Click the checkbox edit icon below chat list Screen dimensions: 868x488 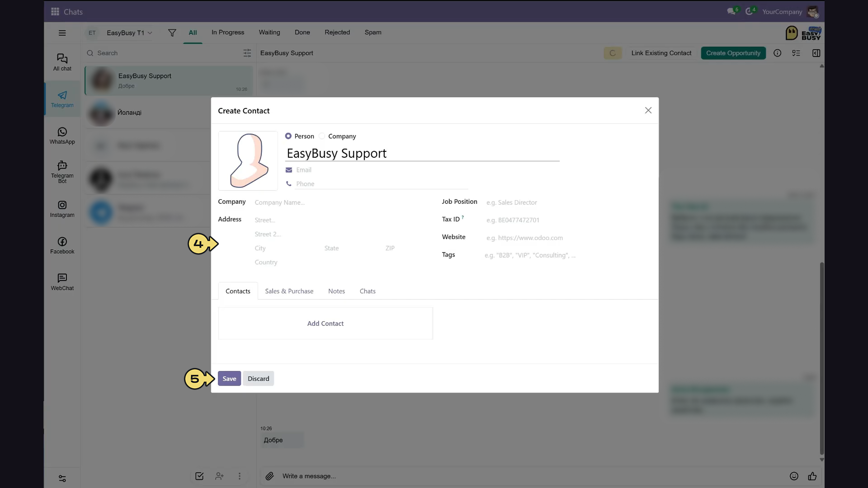(x=199, y=476)
